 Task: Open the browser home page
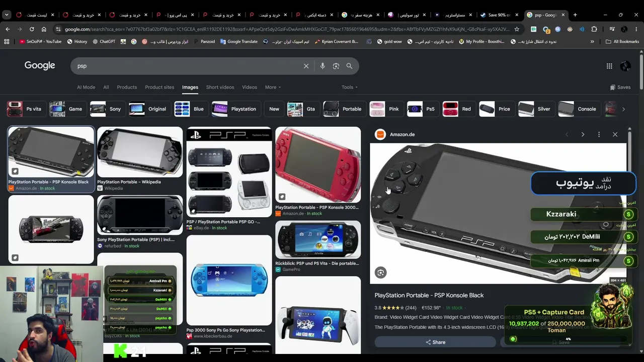coord(44,29)
